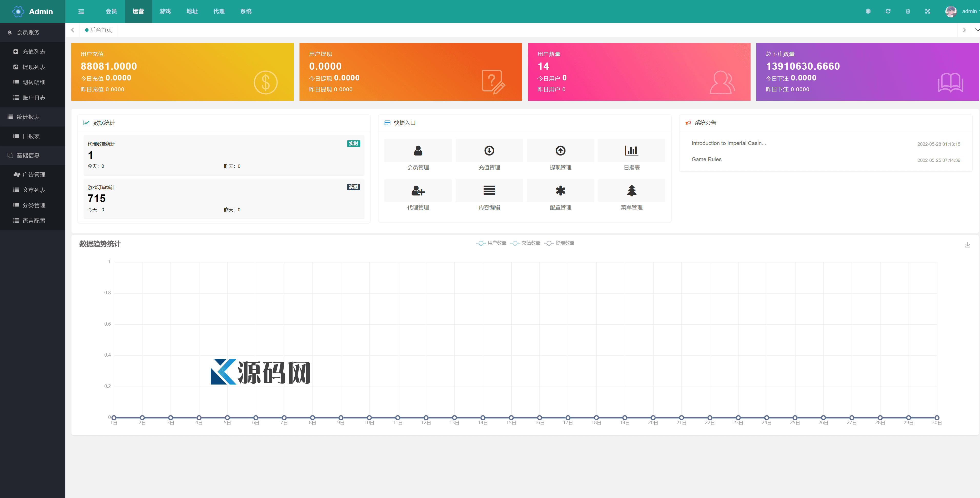The width and height of the screenshot is (980, 498).
Task: Open tab options dropdown arrow at right
Action: 977,30
